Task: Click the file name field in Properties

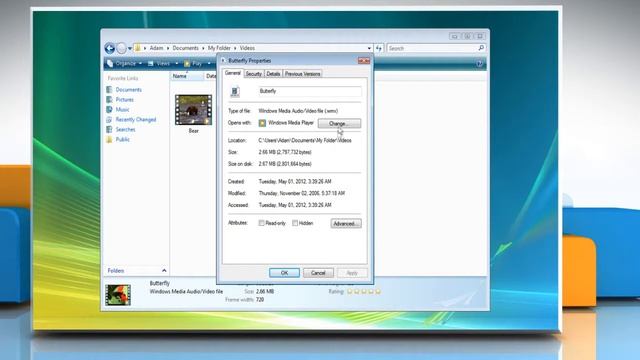Action: [x=310, y=91]
